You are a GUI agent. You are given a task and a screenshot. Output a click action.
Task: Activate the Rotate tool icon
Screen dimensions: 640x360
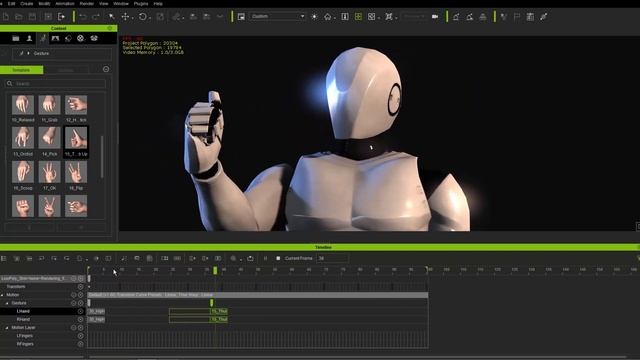click(x=142, y=17)
